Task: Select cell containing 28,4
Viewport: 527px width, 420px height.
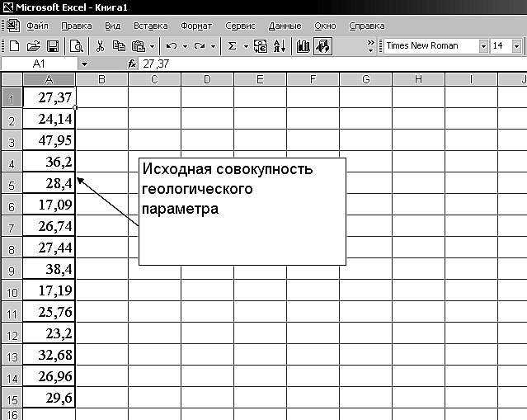Action: (49, 183)
